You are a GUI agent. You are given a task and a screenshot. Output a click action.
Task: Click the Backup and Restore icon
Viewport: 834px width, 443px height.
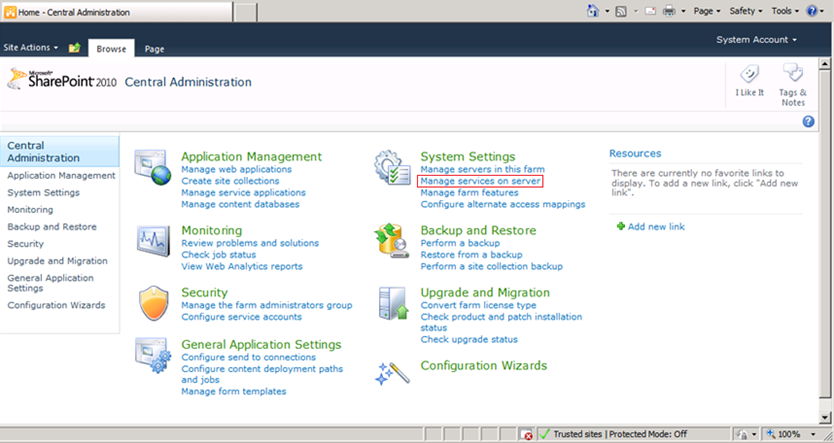[x=392, y=241]
